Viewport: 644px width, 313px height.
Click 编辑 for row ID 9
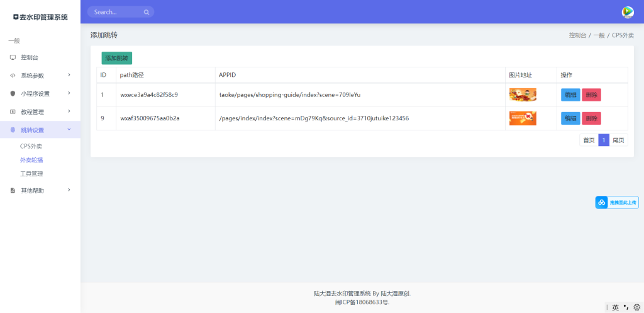tap(570, 118)
